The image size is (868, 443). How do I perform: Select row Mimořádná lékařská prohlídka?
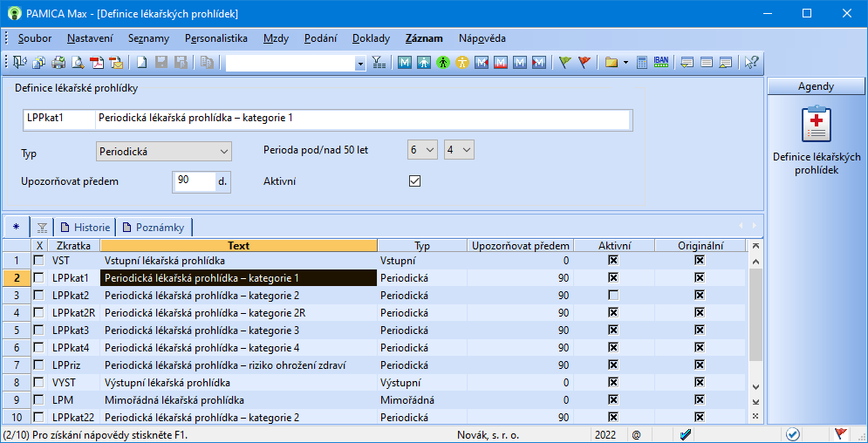(x=174, y=400)
